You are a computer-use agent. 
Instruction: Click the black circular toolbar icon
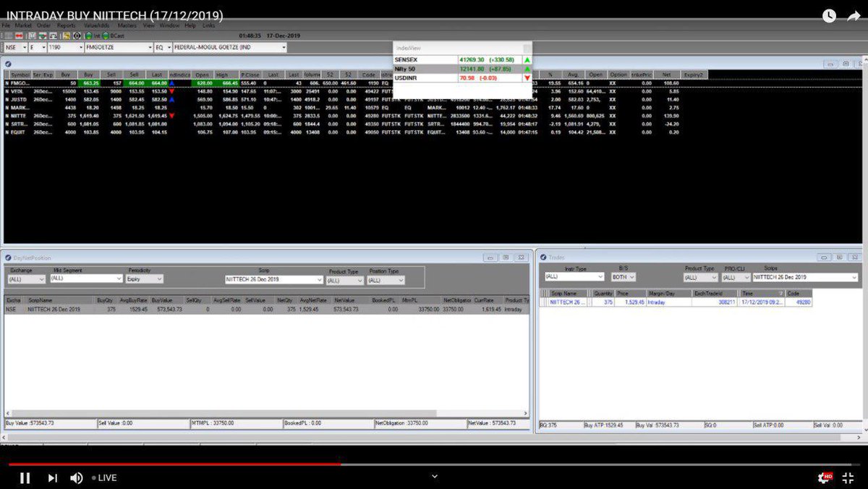click(77, 35)
